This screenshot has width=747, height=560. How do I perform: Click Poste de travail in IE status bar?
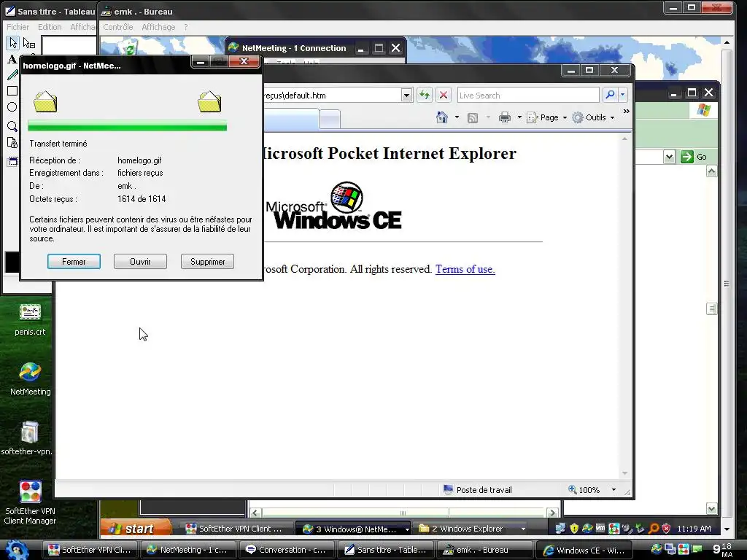[478, 489]
